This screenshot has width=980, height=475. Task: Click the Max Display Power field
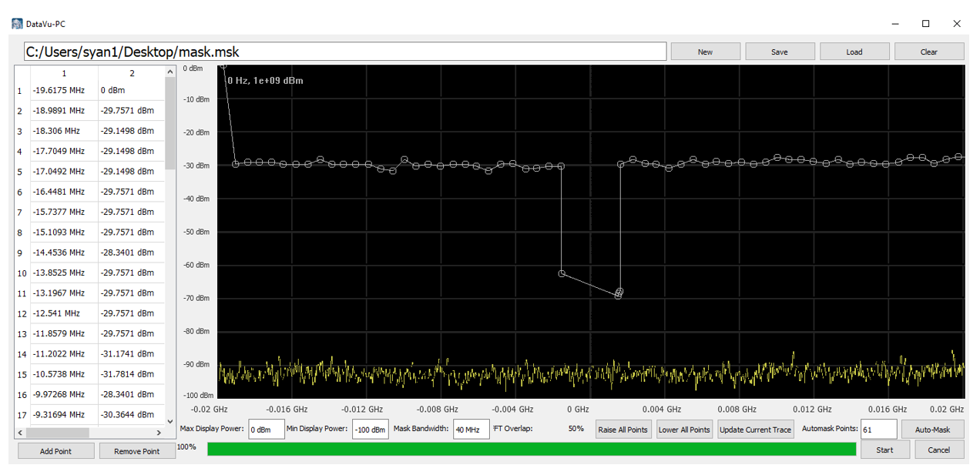pos(266,430)
